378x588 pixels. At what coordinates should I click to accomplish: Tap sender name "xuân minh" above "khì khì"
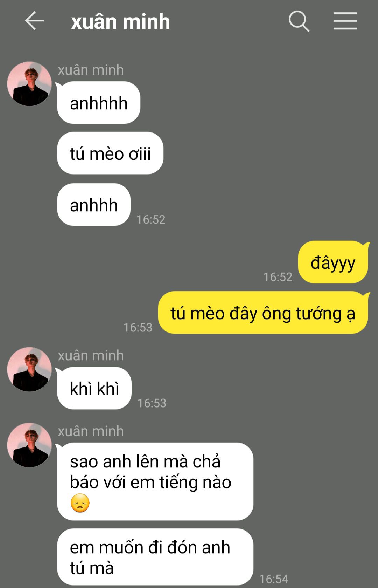[x=91, y=355]
